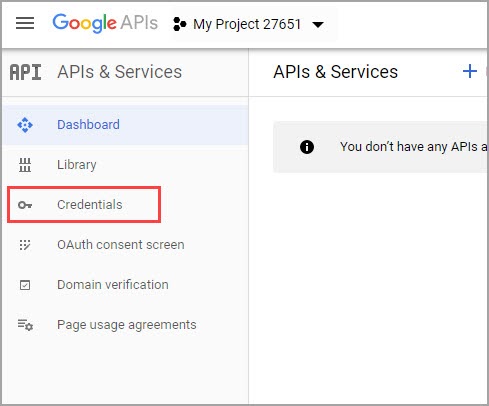Expand the project selector dropdown arrow
This screenshot has width=489, height=406.
318,25
